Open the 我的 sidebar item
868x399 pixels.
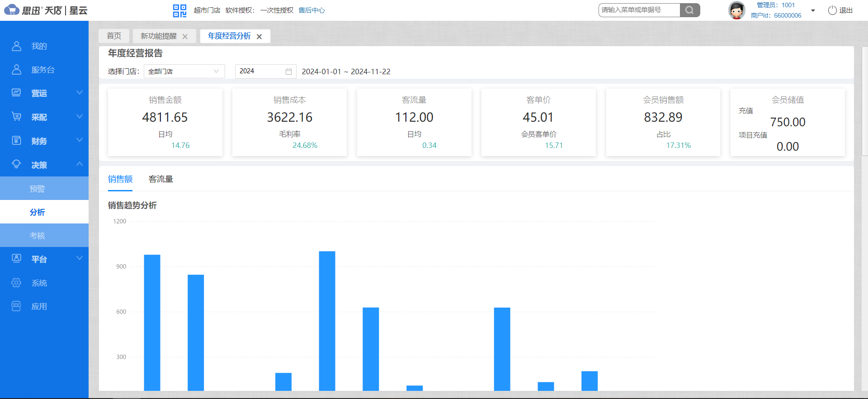pos(39,46)
